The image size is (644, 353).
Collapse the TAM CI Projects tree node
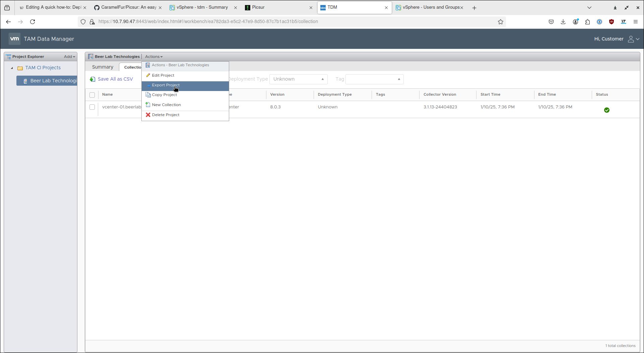coord(12,68)
